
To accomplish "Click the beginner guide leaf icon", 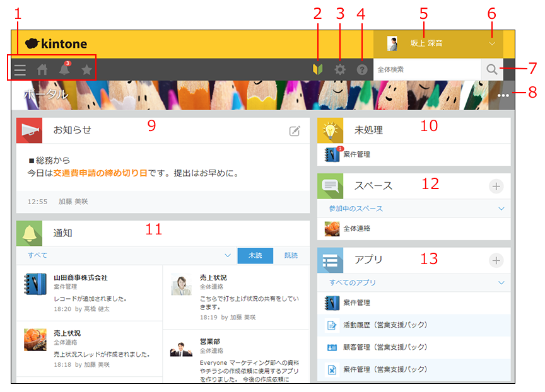I will click(318, 69).
